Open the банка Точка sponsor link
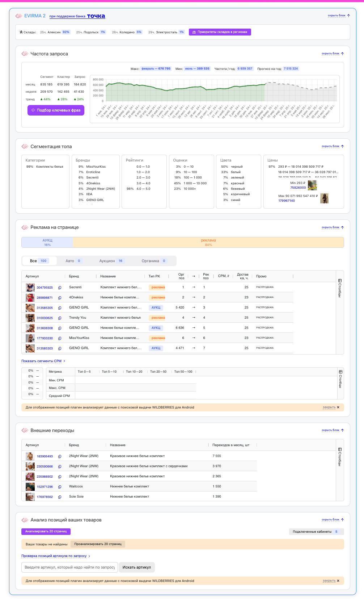Image resolution: width=364 pixels, height=599 pixels. pyautogui.click(x=77, y=16)
